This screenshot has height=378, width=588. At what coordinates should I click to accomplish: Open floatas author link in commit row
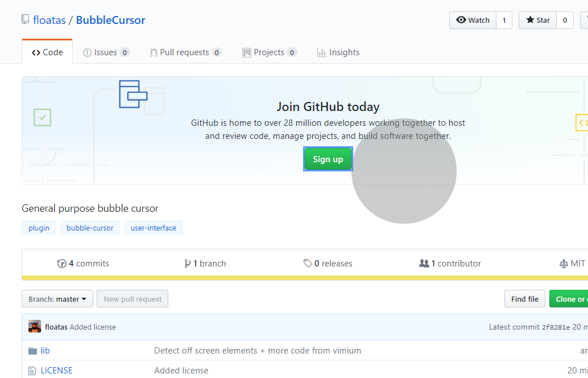pyautogui.click(x=56, y=327)
